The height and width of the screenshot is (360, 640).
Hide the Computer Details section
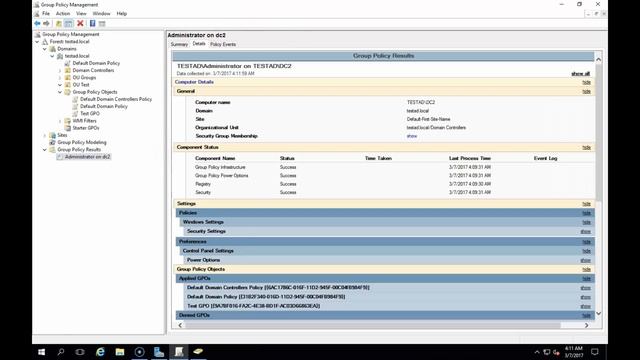point(587,82)
